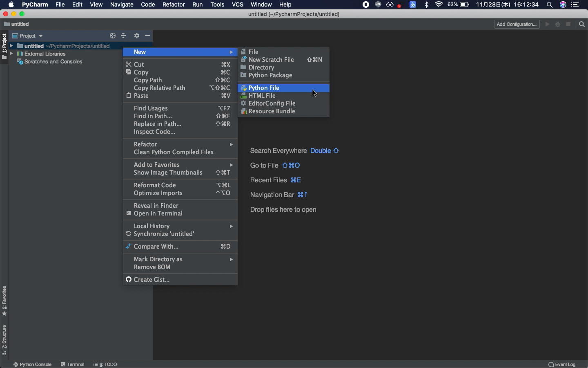Click the Collapse All icon in Project panel
This screenshot has height=368, width=588.
click(123, 36)
